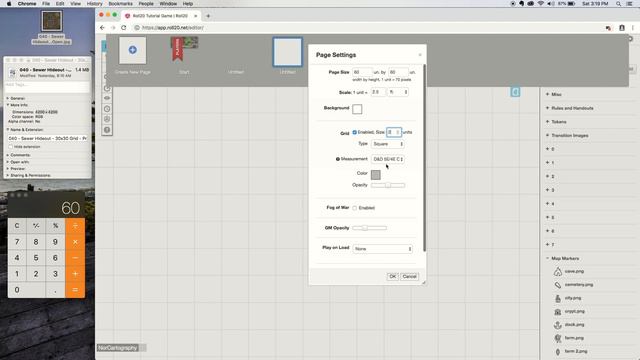Reload the Roll20 page in Chrome

pos(124,27)
